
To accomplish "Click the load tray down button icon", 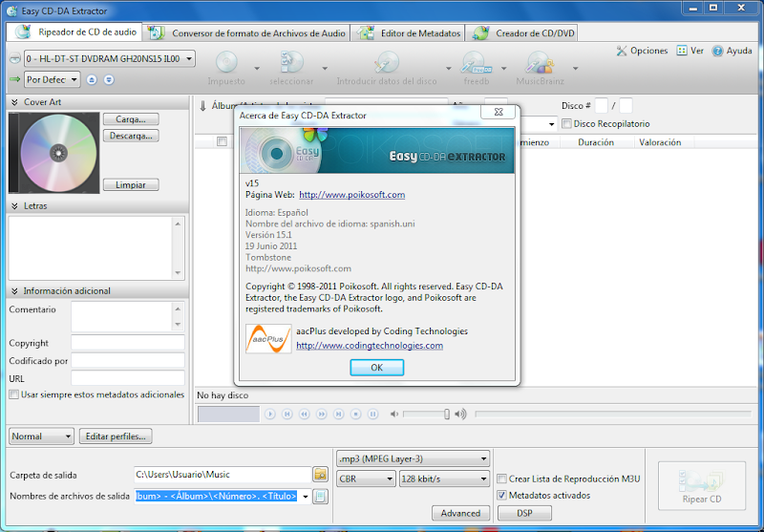I will [x=109, y=79].
